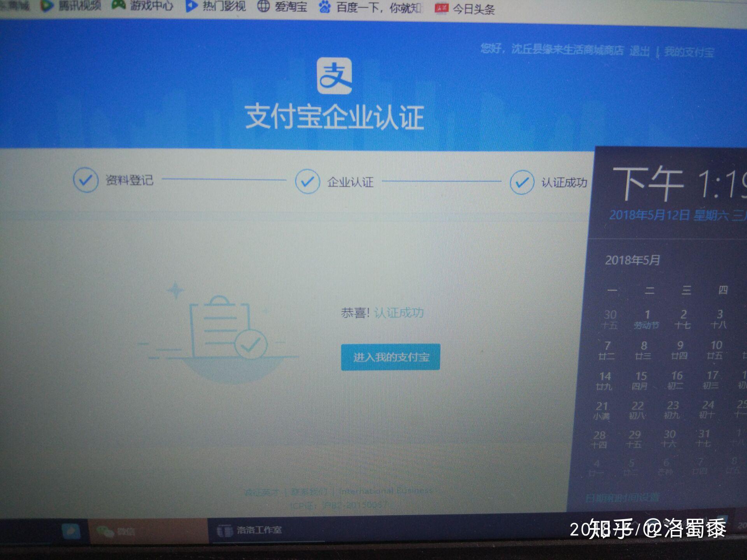
Task: Click 2018年5月 calendar month header
Action: click(x=633, y=260)
